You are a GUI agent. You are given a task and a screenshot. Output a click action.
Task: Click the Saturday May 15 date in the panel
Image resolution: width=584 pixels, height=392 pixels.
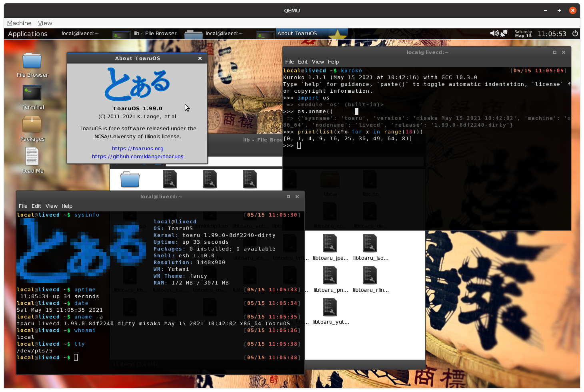pyautogui.click(x=523, y=34)
